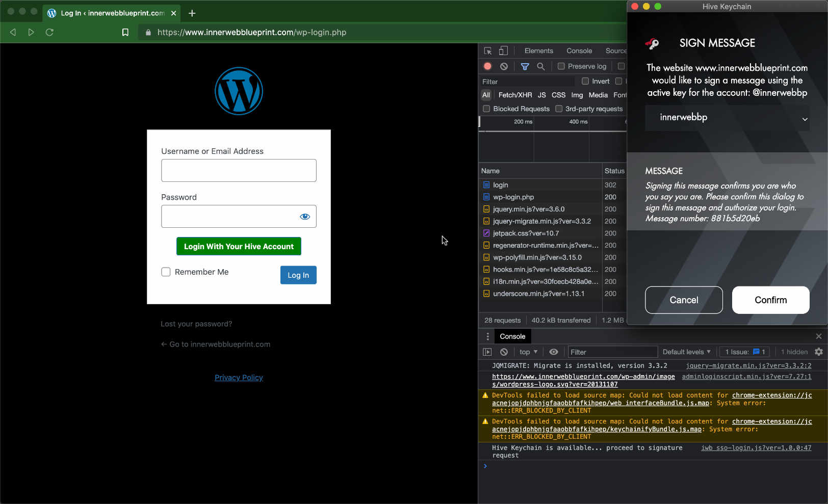Open the Lost your password link

[196, 324]
